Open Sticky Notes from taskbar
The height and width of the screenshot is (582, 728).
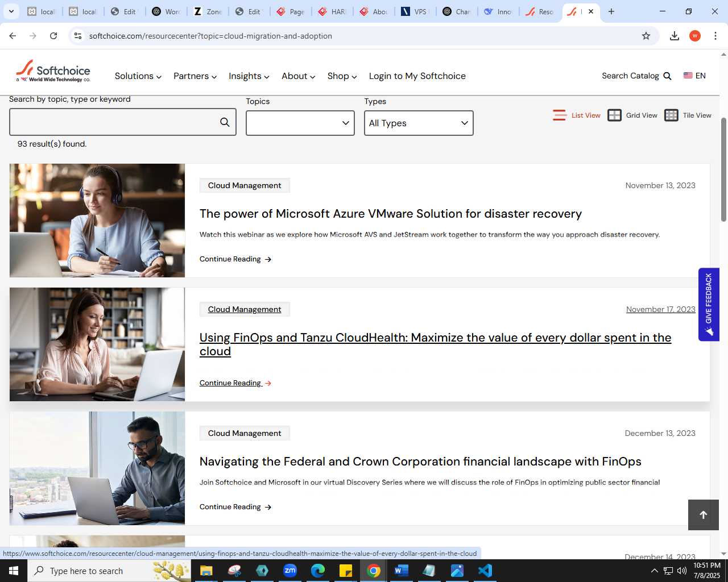[x=346, y=571]
